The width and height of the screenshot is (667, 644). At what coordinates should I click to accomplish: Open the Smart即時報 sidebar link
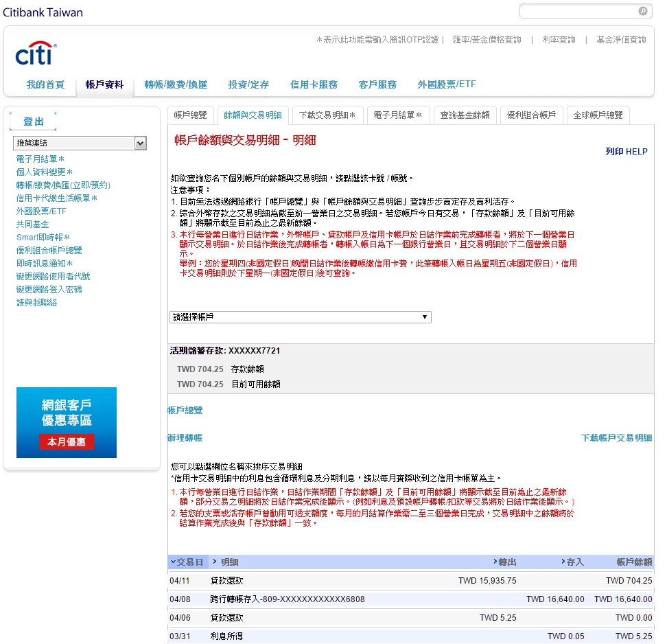coord(43,238)
